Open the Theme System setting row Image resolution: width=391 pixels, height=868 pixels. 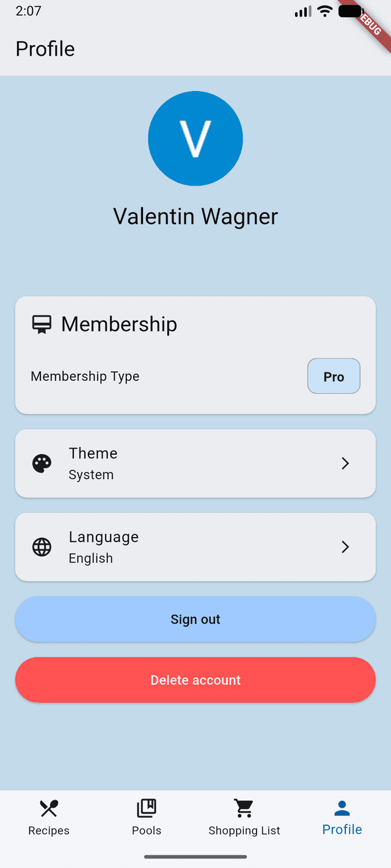pos(195,464)
